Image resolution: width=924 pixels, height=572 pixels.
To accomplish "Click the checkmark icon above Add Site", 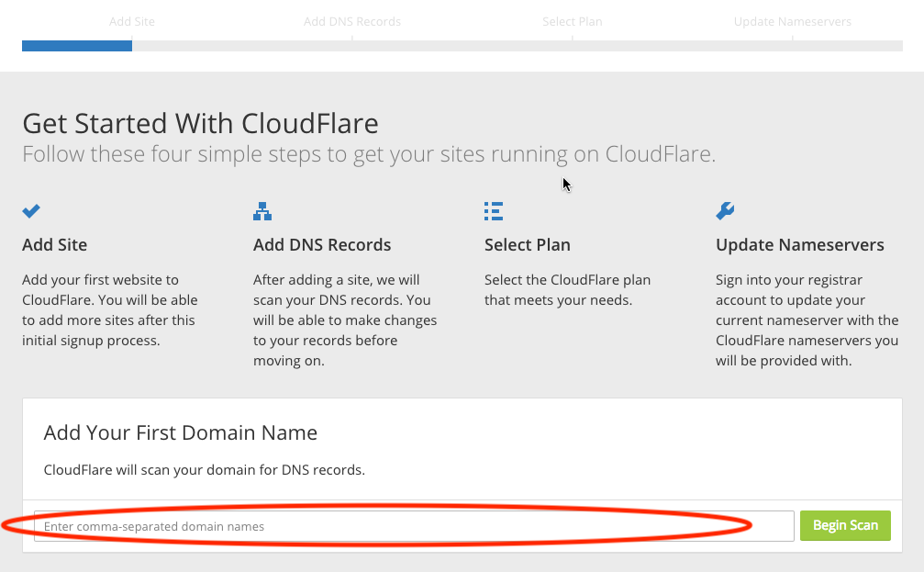I will click(31, 210).
